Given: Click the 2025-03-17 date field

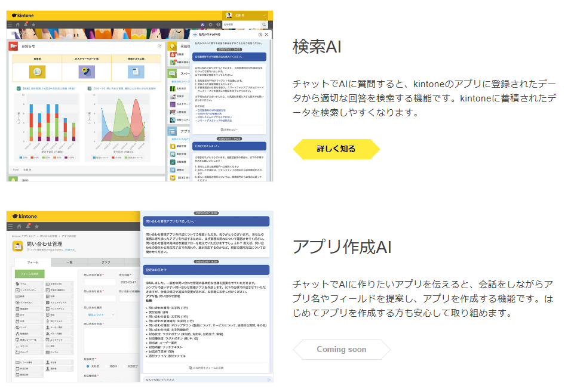Looking at the screenshot, I should 128,282.
